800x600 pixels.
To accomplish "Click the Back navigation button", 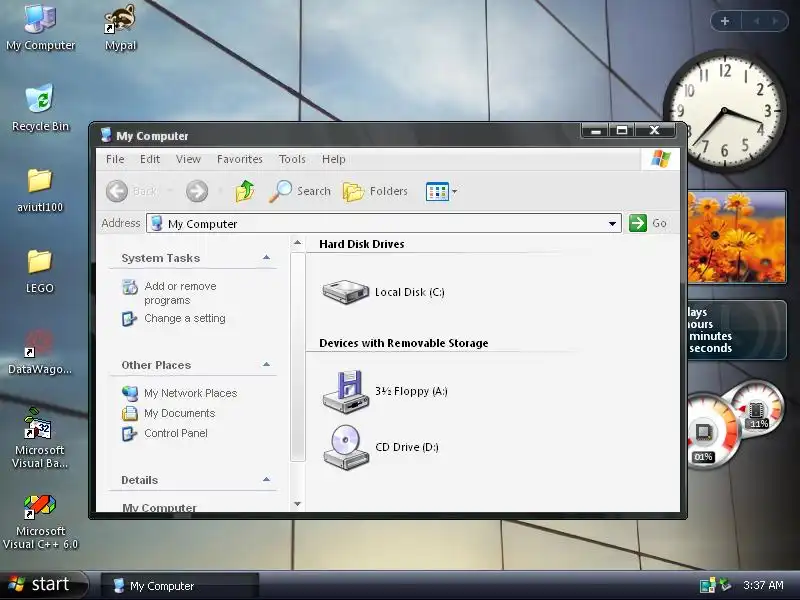I will pyautogui.click(x=132, y=191).
